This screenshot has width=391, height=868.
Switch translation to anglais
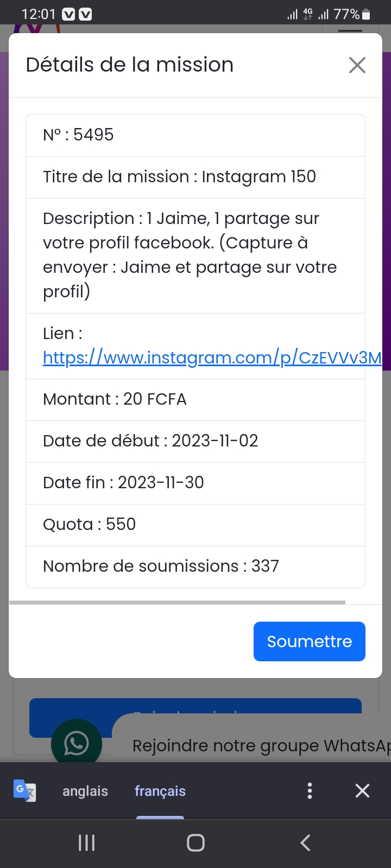click(85, 791)
